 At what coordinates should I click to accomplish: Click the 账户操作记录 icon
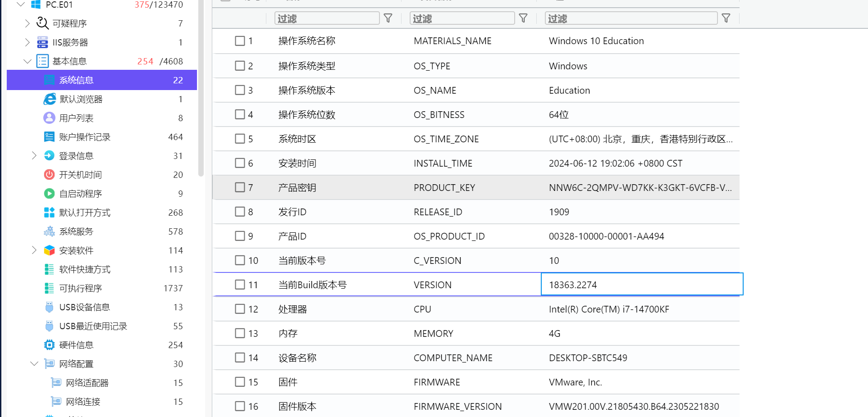(x=49, y=136)
